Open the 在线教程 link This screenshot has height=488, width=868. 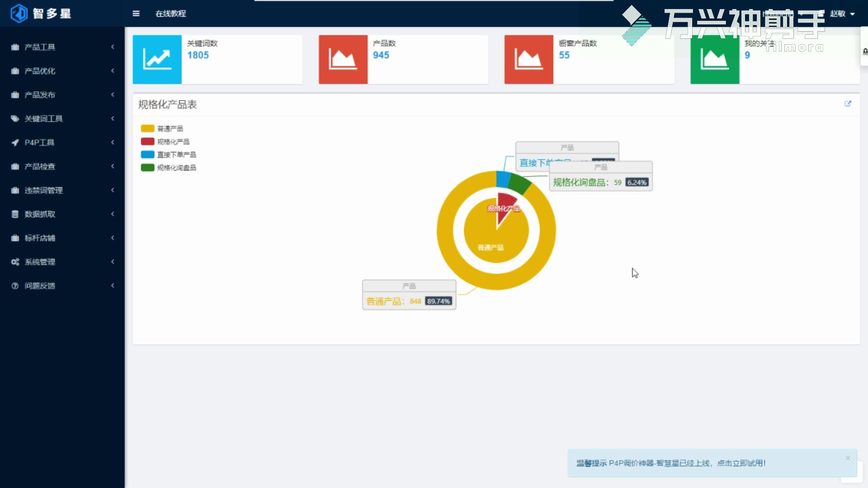[171, 14]
